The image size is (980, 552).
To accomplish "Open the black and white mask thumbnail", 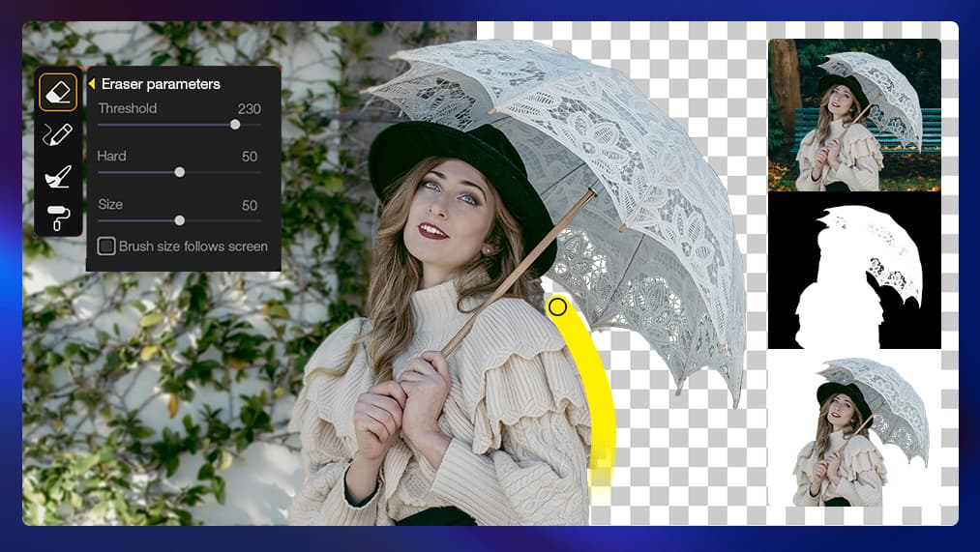I will pos(853,272).
